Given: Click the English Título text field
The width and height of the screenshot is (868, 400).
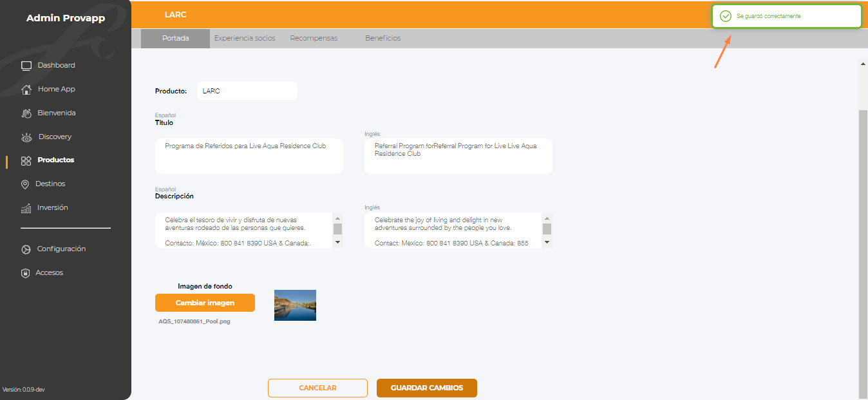Looking at the screenshot, I should (458, 156).
